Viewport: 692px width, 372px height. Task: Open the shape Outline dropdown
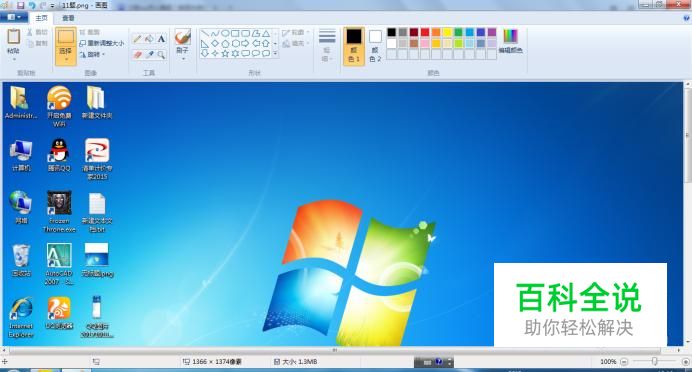pyautogui.click(x=295, y=33)
